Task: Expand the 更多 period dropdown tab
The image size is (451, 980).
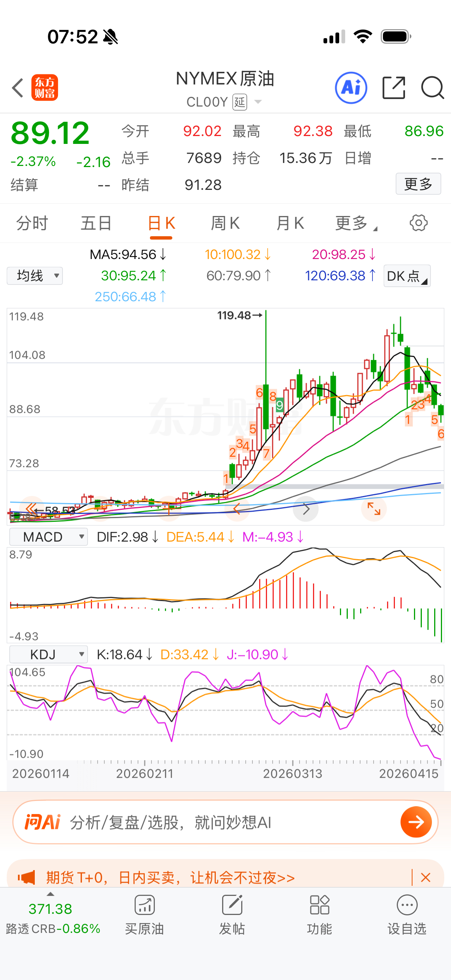Action: point(356,223)
